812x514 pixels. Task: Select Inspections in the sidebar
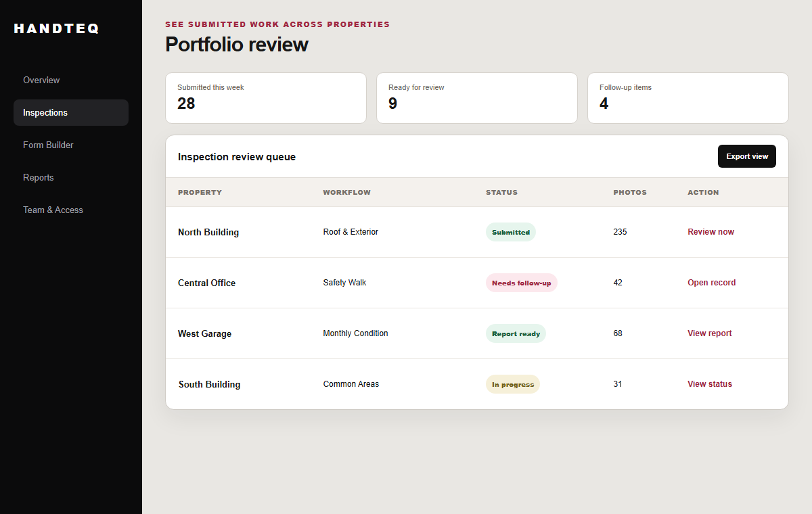71,112
